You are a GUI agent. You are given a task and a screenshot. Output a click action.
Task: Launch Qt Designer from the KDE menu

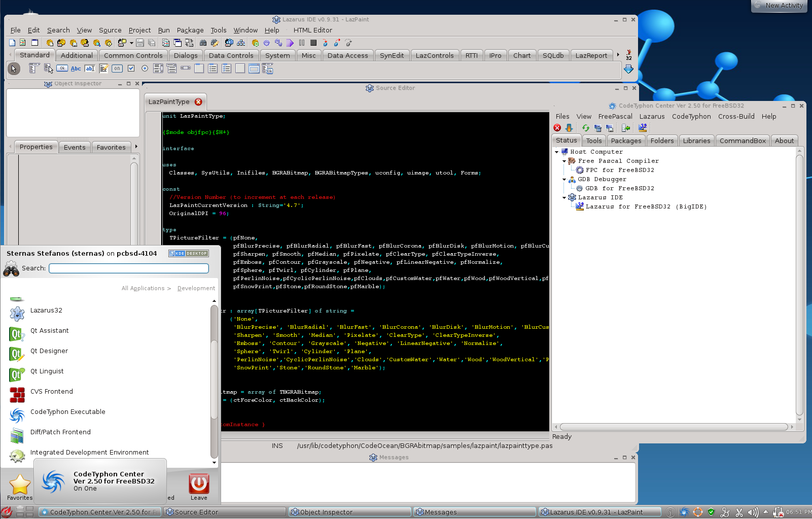click(x=49, y=351)
